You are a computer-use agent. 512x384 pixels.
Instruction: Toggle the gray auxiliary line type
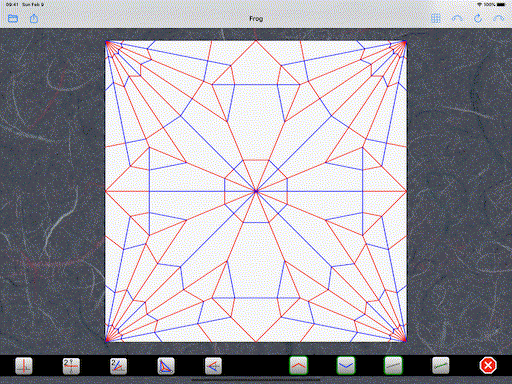[x=393, y=365]
